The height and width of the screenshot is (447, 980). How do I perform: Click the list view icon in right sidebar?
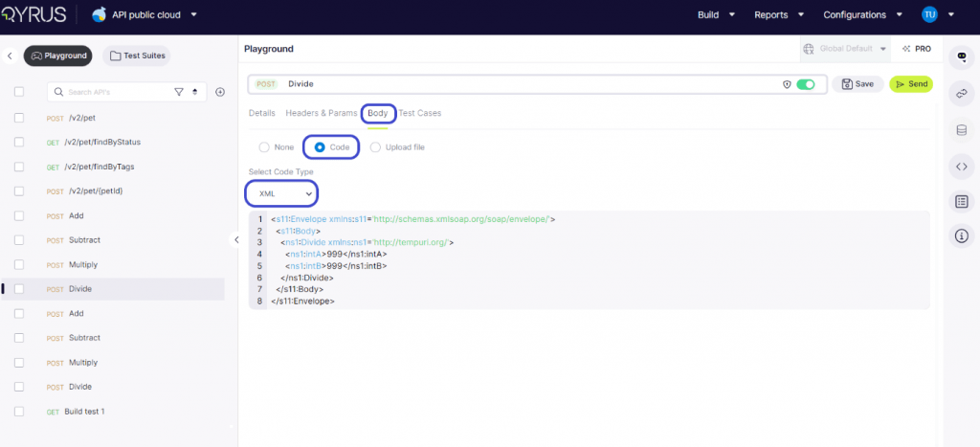(x=961, y=201)
